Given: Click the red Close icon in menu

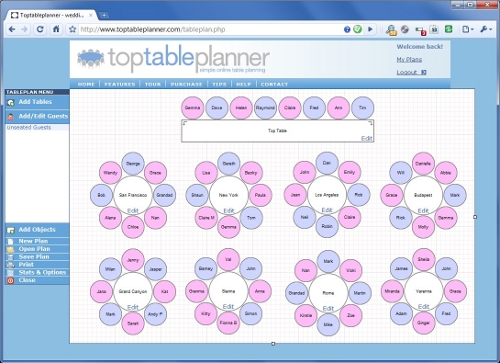Looking at the screenshot, I should 11,280.
